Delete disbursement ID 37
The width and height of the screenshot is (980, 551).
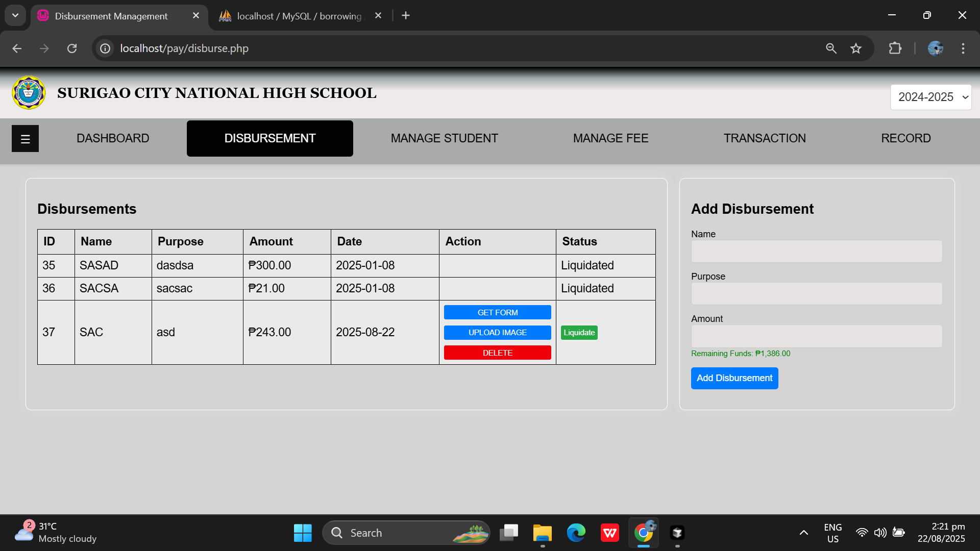(497, 353)
